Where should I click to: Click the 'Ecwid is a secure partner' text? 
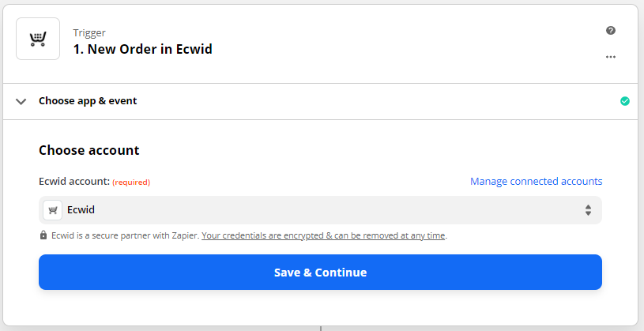click(126, 235)
